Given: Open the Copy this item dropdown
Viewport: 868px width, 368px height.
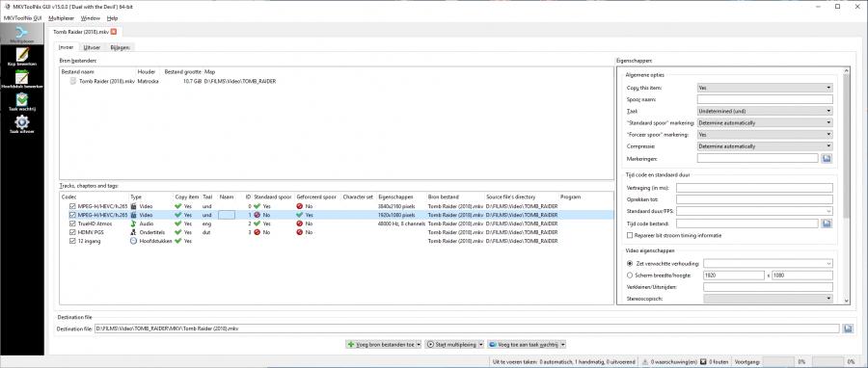Looking at the screenshot, I should [x=765, y=88].
